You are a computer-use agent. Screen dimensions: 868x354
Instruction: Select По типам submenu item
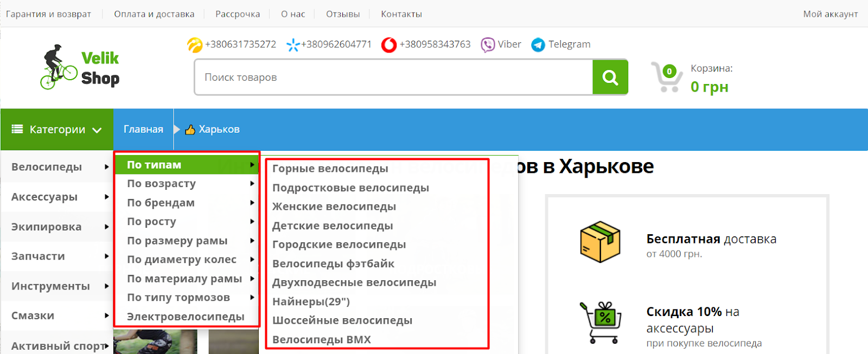(x=187, y=165)
